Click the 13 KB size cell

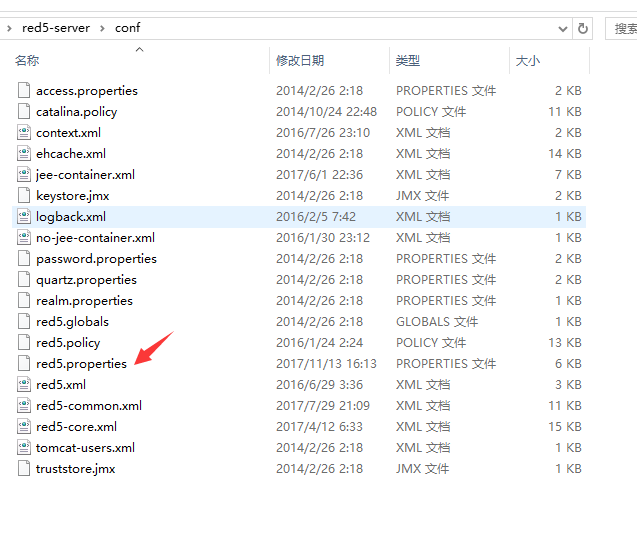(x=565, y=343)
